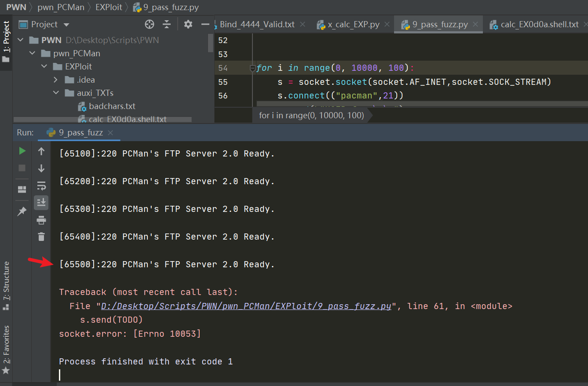This screenshot has width=588, height=386.
Task: Click the Project tree vertical scrollbar
Action: 211,44
